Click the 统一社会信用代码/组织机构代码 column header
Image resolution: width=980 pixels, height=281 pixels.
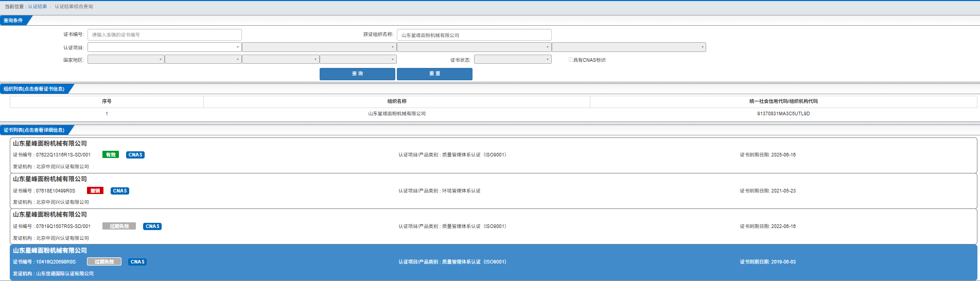(783, 101)
